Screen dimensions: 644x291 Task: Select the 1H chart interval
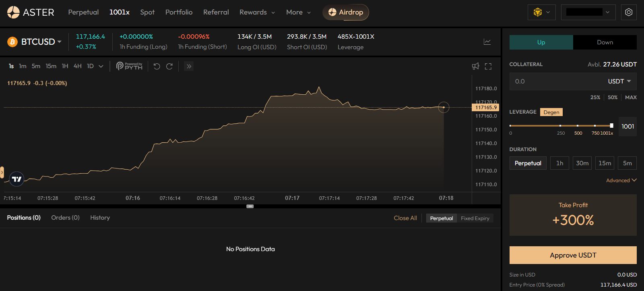pos(65,66)
